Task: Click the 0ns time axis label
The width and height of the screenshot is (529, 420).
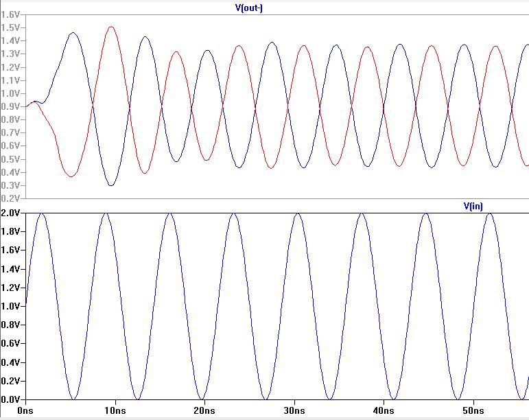Action: [25, 410]
